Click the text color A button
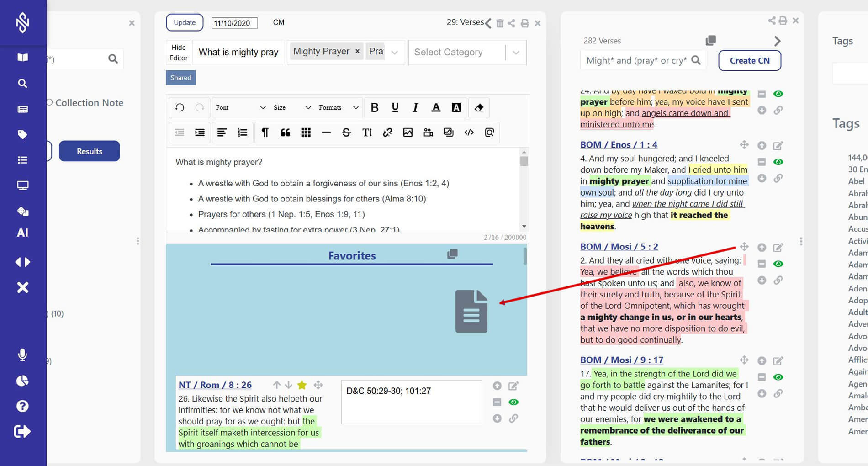868x466 pixels. [436, 108]
